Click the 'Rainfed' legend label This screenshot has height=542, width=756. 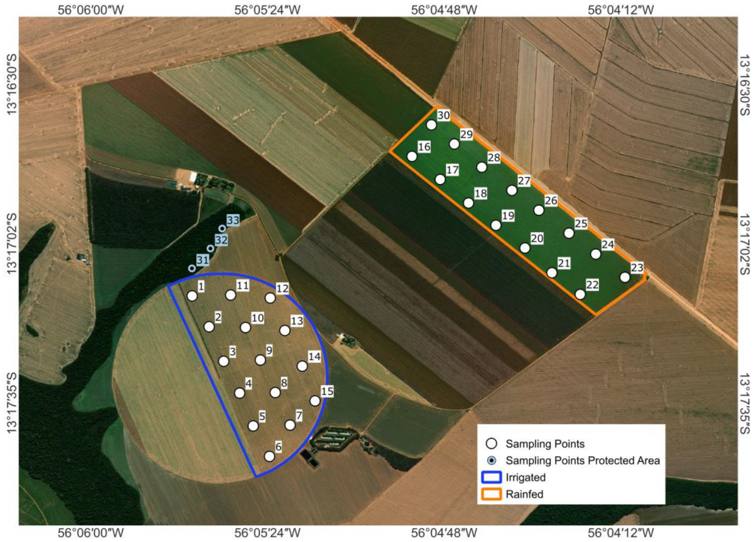click(x=524, y=494)
